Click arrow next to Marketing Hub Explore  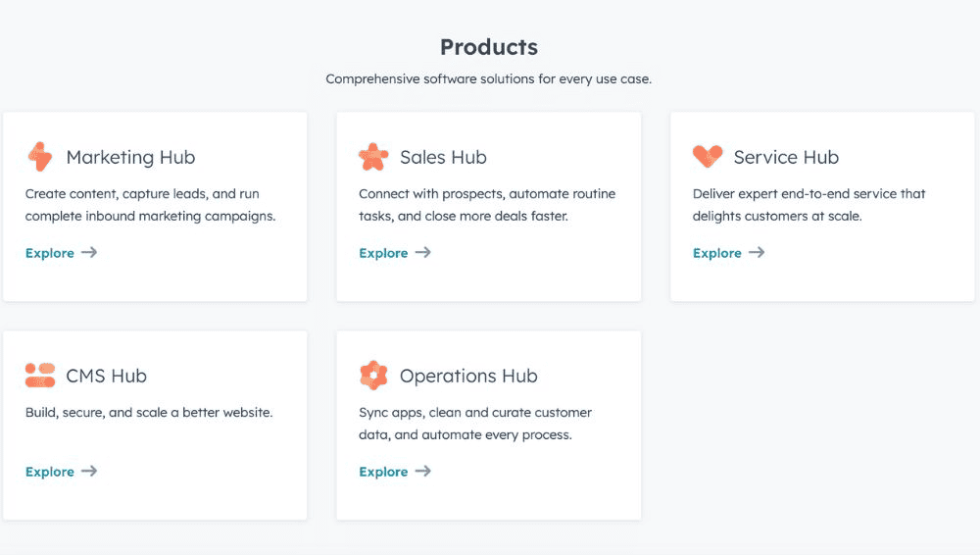coord(89,252)
